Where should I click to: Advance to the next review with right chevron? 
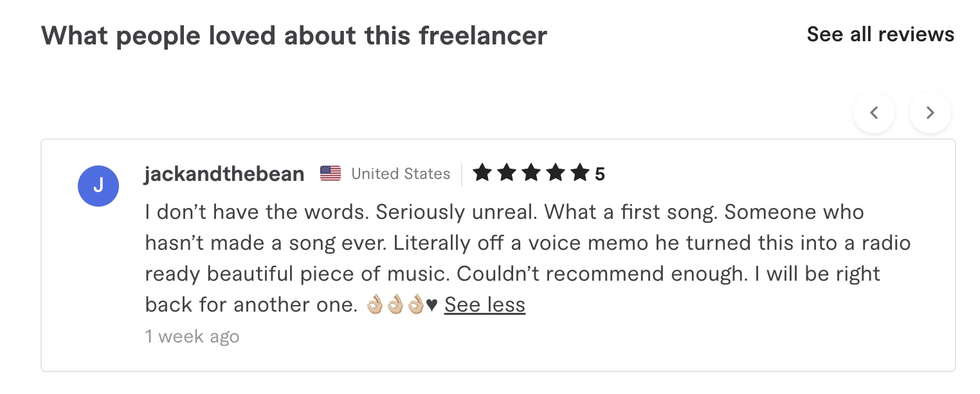[930, 113]
